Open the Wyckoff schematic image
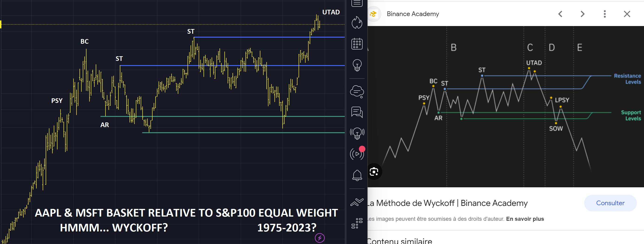This screenshot has width=644, height=244. 506,106
